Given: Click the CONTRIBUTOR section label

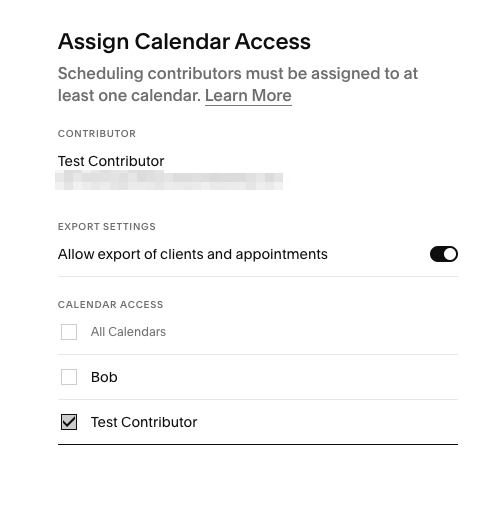Looking at the screenshot, I should coord(97,134).
